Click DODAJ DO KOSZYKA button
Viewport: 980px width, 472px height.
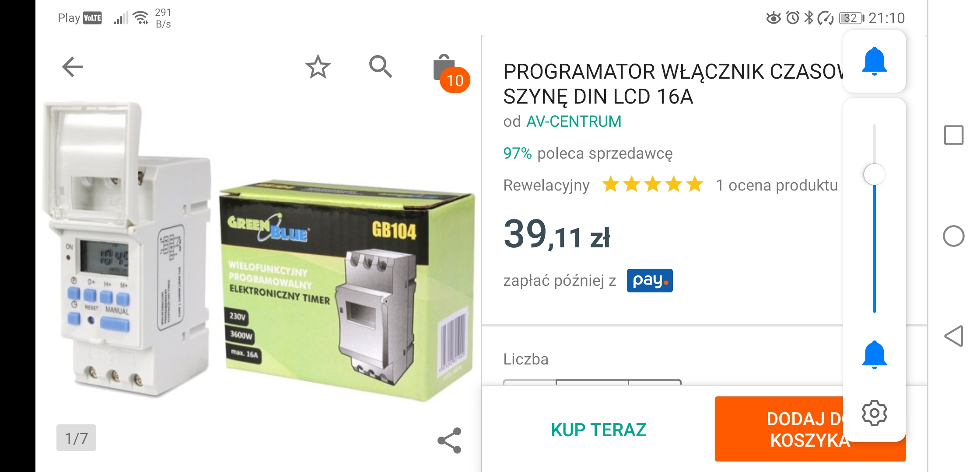click(810, 429)
